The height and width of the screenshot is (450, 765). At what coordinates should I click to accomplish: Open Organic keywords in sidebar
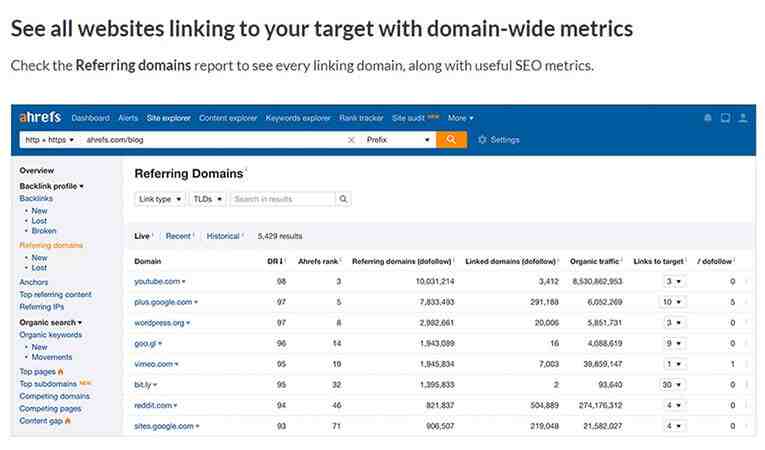tap(51, 335)
